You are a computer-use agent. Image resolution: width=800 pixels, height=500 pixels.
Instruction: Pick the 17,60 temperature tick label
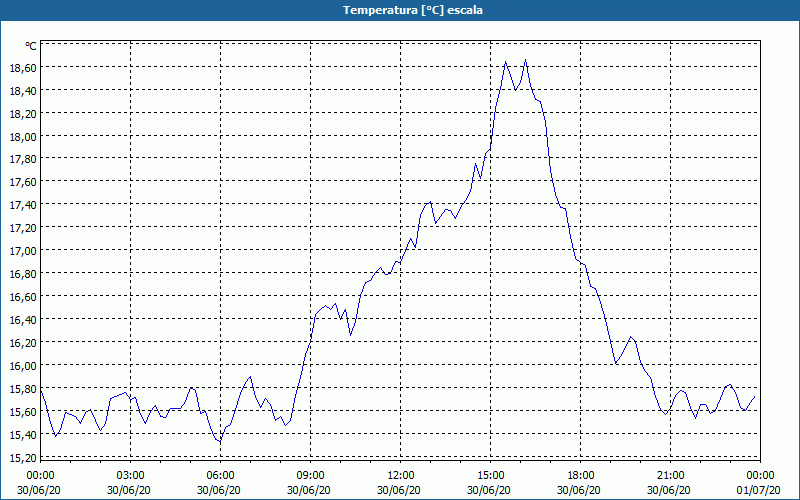23,182
